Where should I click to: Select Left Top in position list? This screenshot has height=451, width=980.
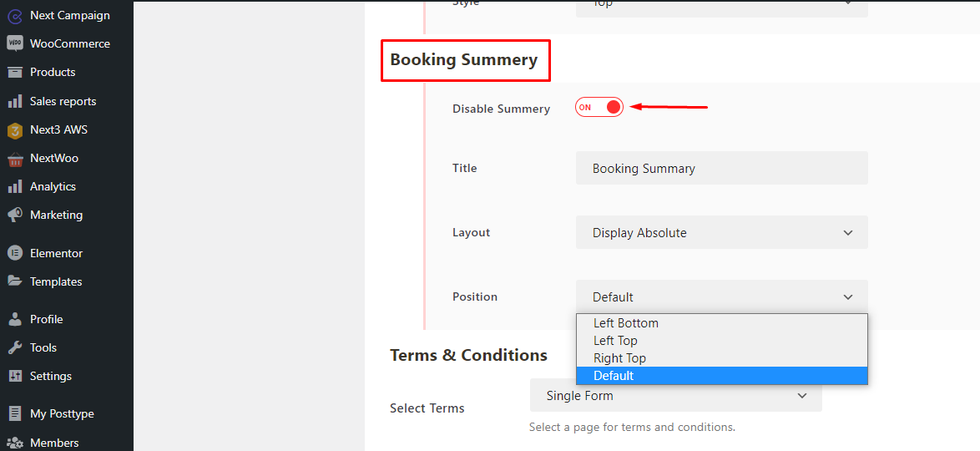click(615, 341)
